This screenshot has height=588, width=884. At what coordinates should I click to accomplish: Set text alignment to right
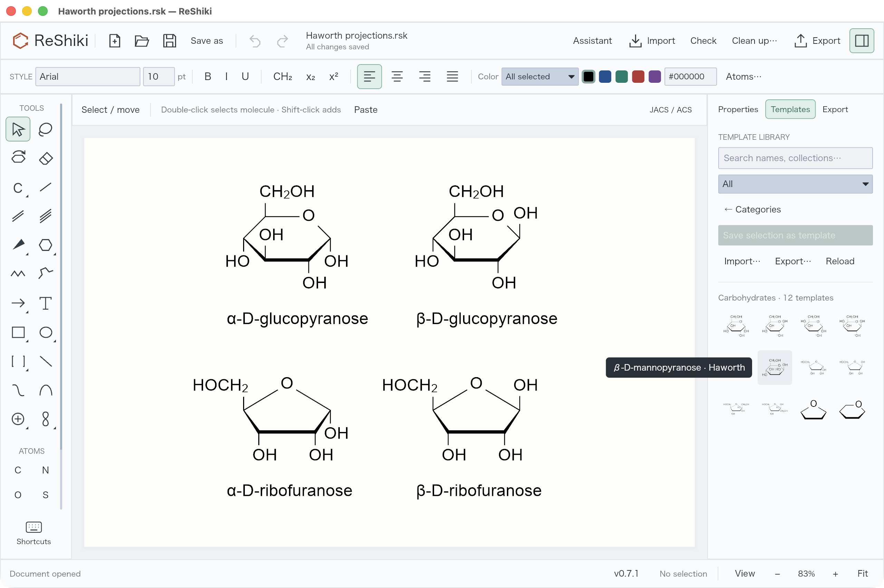425,77
